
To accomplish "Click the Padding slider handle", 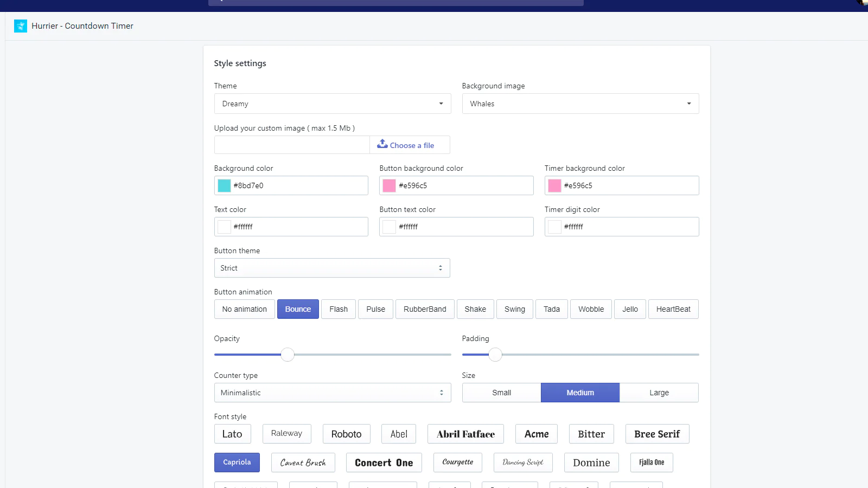I will click(495, 355).
